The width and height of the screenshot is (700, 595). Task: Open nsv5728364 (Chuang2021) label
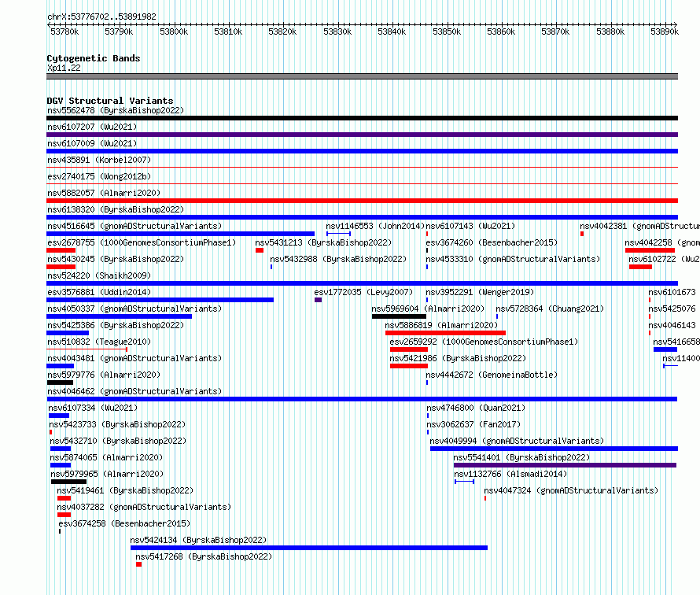[x=550, y=309]
